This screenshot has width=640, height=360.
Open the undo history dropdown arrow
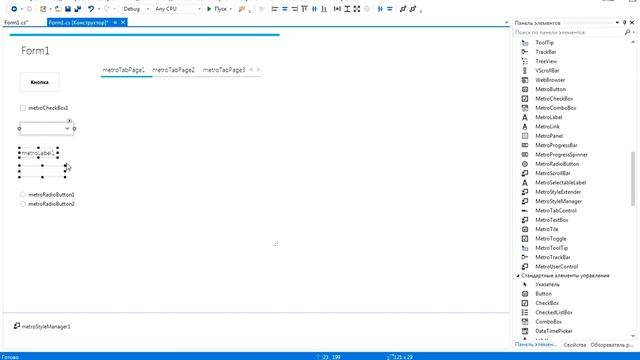98,9
